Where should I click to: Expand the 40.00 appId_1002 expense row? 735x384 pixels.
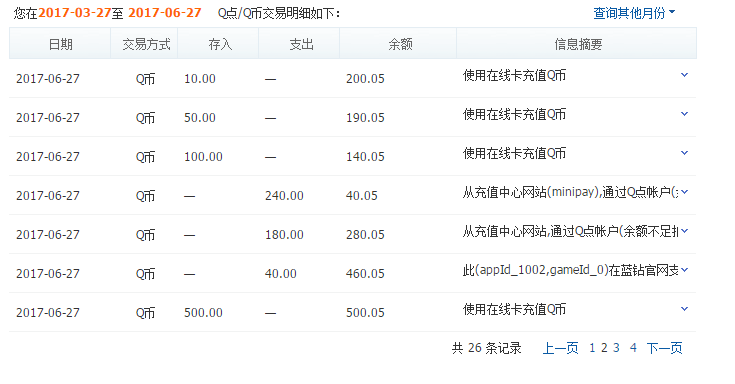[x=684, y=270]
